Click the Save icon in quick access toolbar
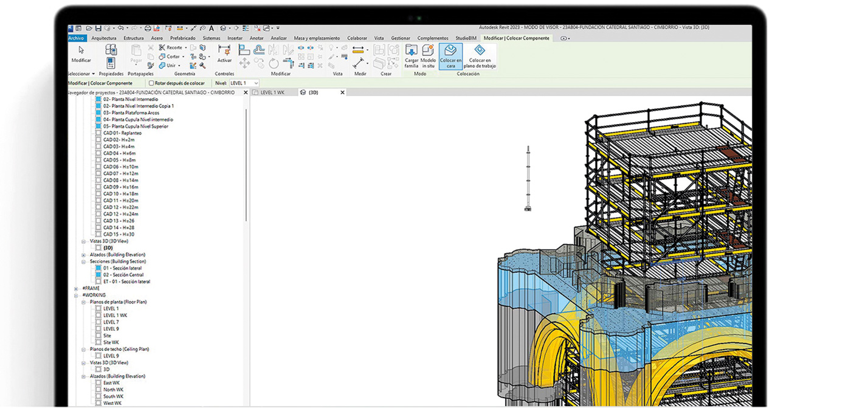Image resolution: width=868 pixels, height=411 pixels. [x=98, y=28]
